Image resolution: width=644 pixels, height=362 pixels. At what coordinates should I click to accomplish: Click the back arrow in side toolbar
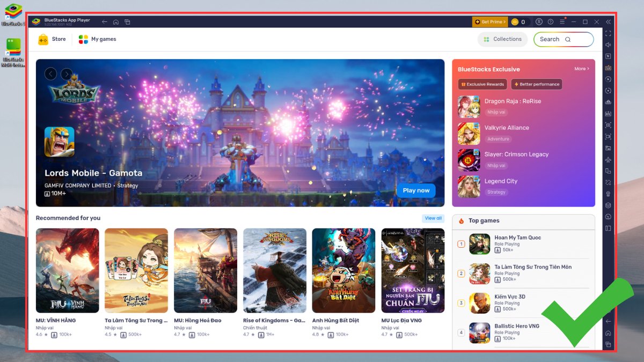pos(608,321)
